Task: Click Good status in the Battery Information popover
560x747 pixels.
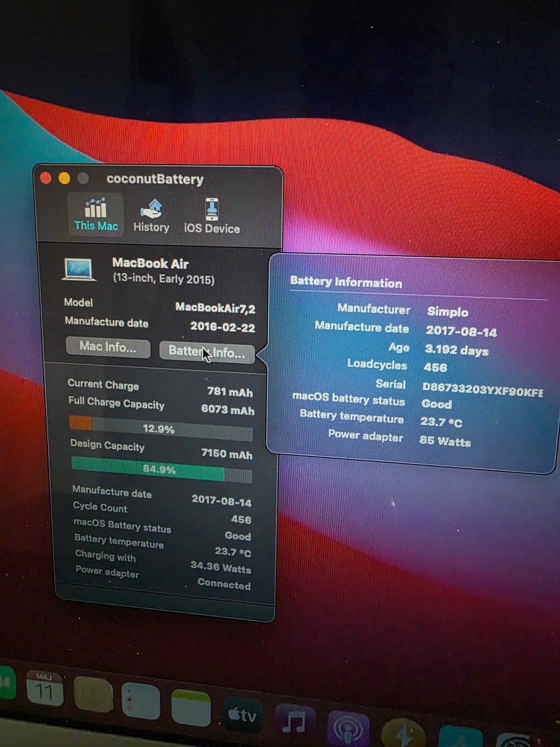Action: click(436, 403)
